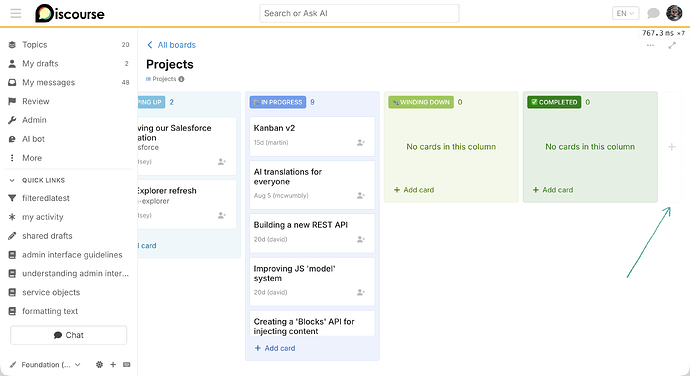The width and height of the screenshot is (690, 376).
Task: Open the hamburger sidebar menu
Action: (16, 13)
